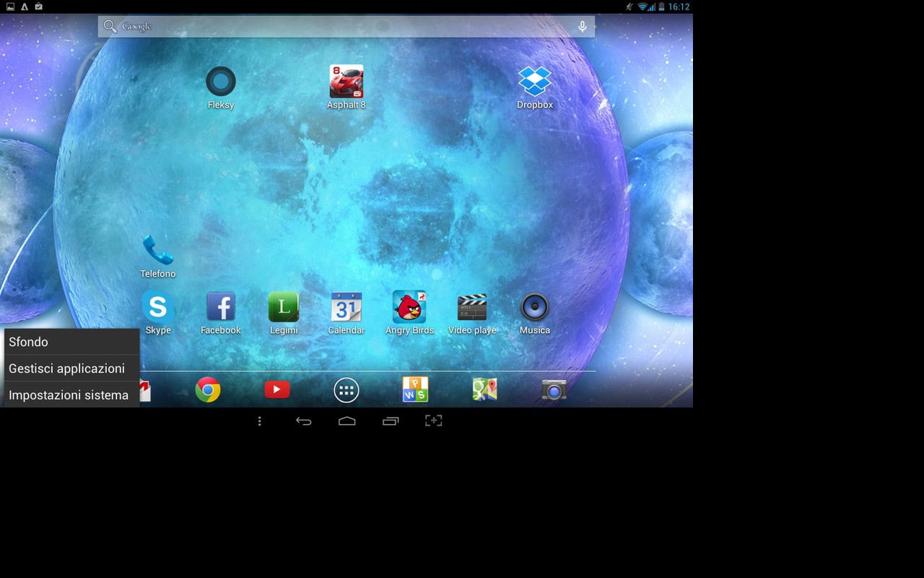Tap the Google search magnifier icon
Screen dimensions: 924x578
point(110,27)
